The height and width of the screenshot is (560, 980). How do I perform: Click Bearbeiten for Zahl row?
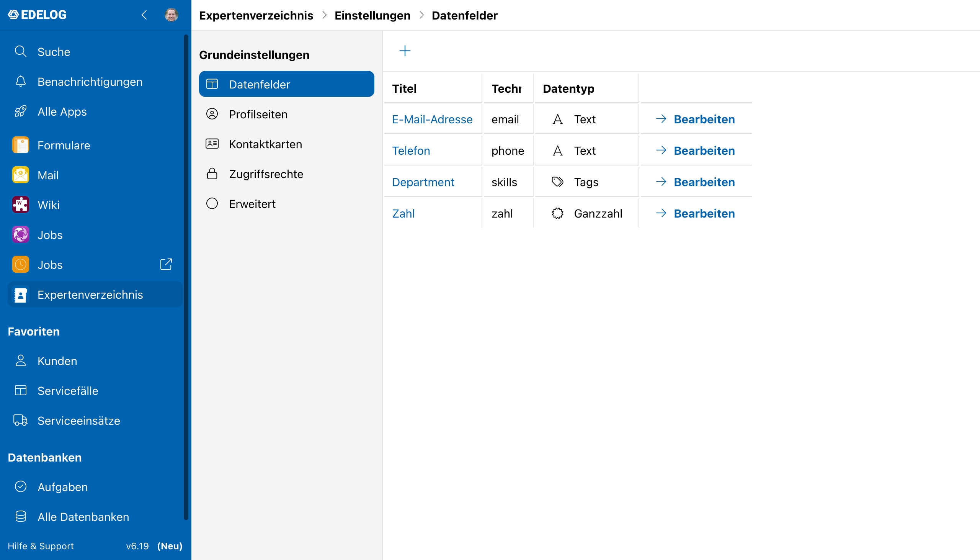click(695, 213)
